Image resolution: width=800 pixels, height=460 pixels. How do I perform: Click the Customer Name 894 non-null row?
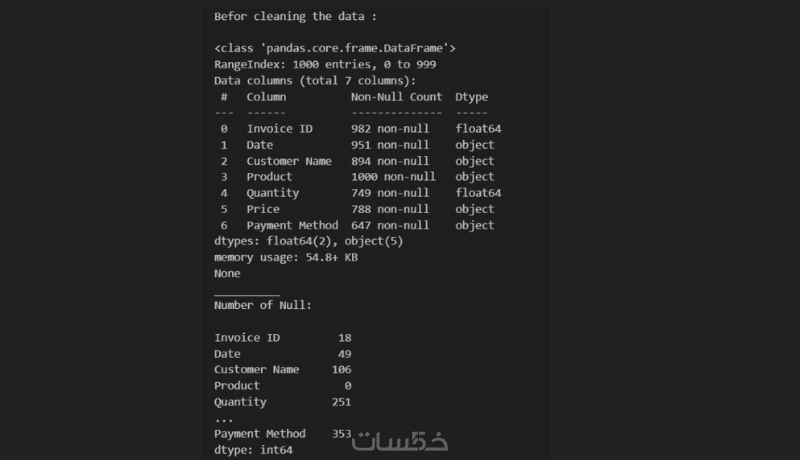click(x=357, y=161)
